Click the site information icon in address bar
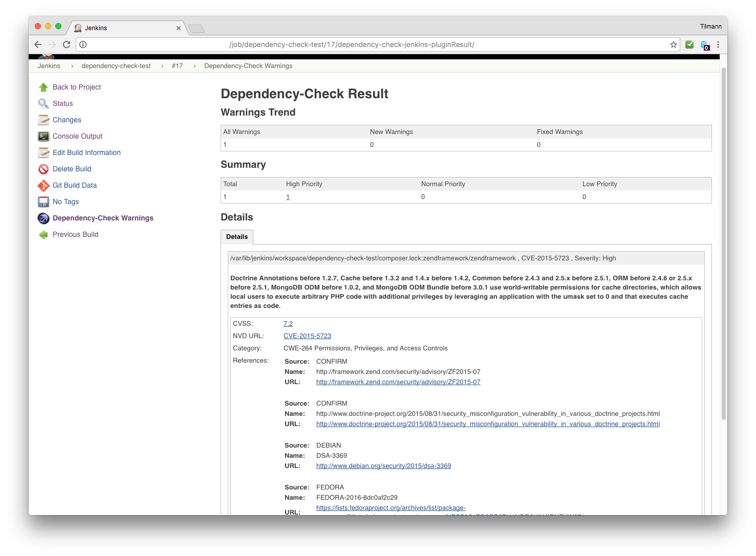Image resolution: width=756 pixels, height=556 pixels. click(x=83, y=45)
